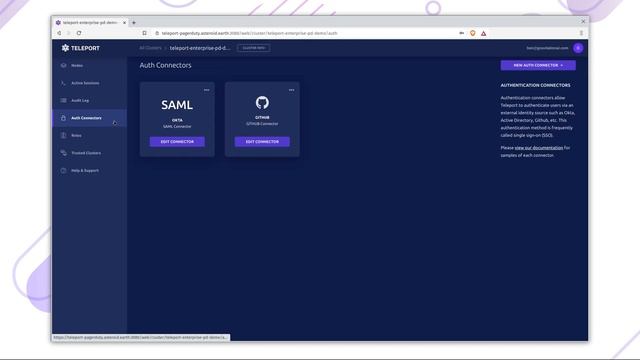
Task: Open the SAML card three-dot menu
Action: coord(207,90)
